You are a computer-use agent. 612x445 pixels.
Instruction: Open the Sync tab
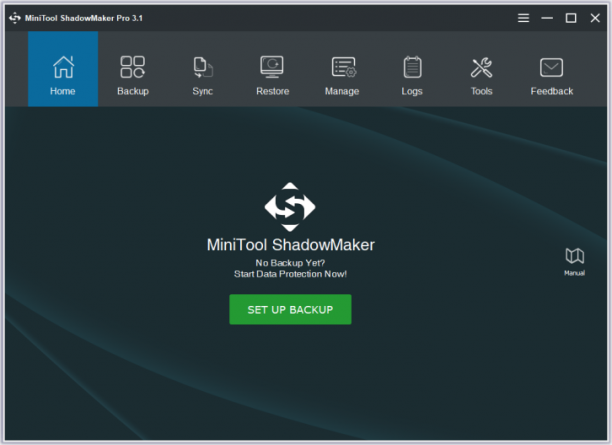(x=203, y=69)
